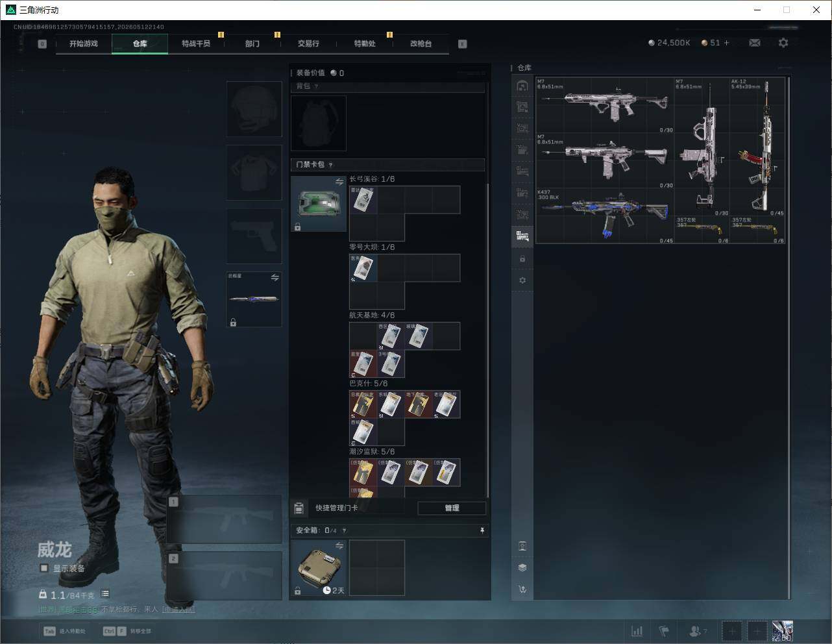Image resolution: width=832 pixels, height=644 pixels.
Task: Select the vertical M7 rifle
Action: click(x=702, y=147)
